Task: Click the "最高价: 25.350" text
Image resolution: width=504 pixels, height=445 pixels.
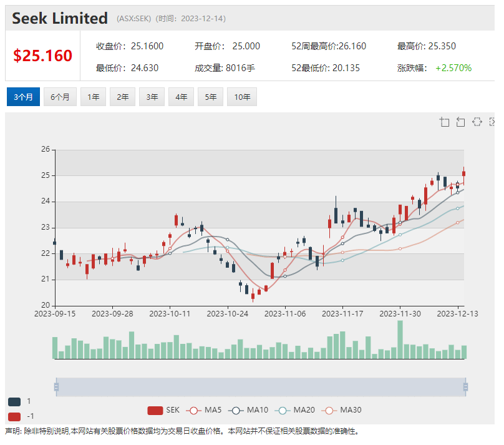Action: pyautogui.click(x=427, y=46)
